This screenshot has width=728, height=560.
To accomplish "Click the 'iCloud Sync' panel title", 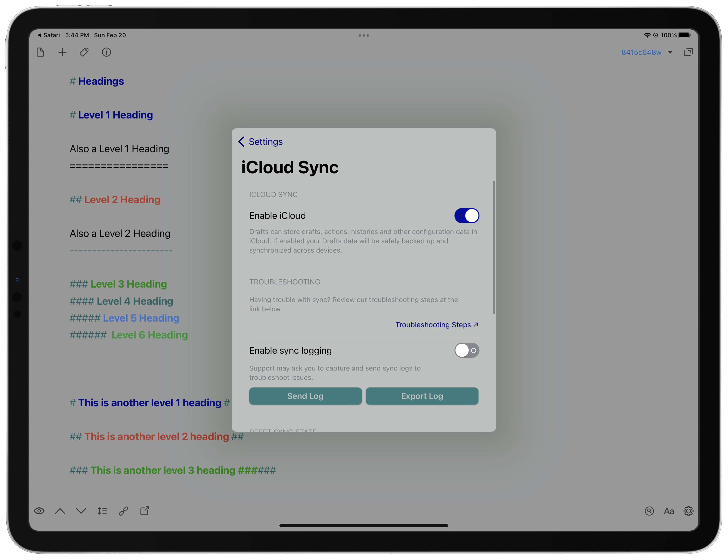I will 290,167.
